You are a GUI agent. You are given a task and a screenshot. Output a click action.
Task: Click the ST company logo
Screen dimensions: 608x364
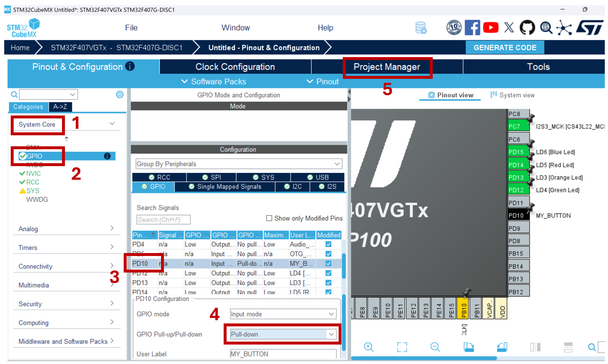589,28
